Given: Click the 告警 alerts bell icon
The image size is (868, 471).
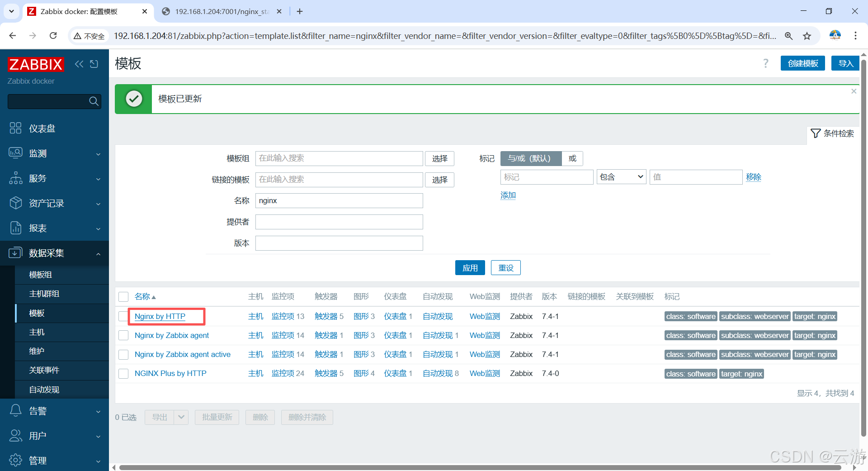Looking at the screenshot, I should [x=15, y=410].
